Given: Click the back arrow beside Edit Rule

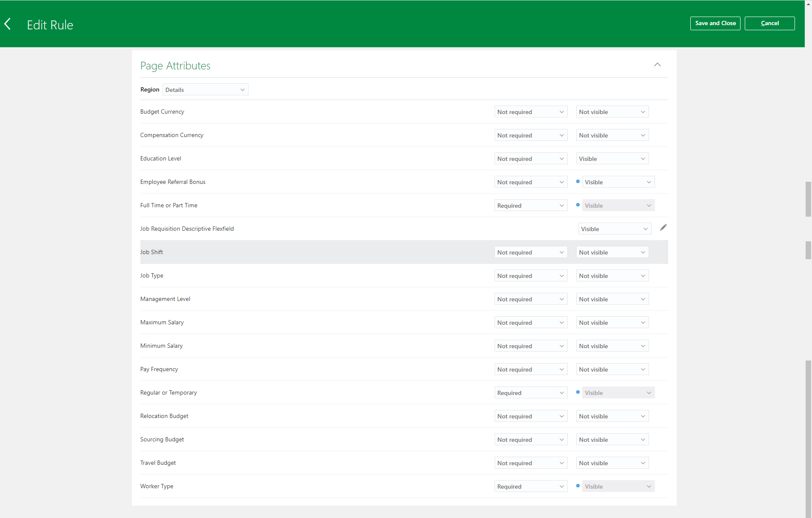Looking at the screenshot, I should click(x=8, y=24).
